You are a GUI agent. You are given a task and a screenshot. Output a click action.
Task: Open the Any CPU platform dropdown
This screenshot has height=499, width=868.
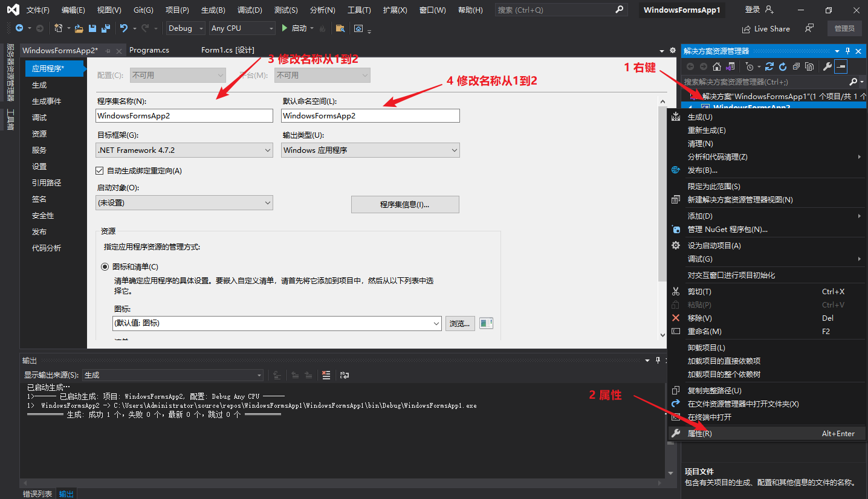(x=242, y=28)
